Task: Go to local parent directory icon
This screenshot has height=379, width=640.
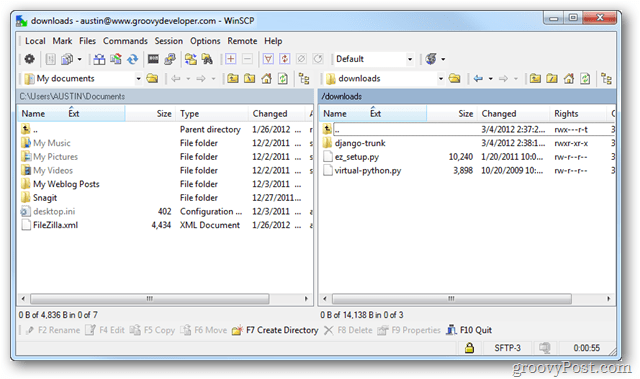Action: (233, 78)
